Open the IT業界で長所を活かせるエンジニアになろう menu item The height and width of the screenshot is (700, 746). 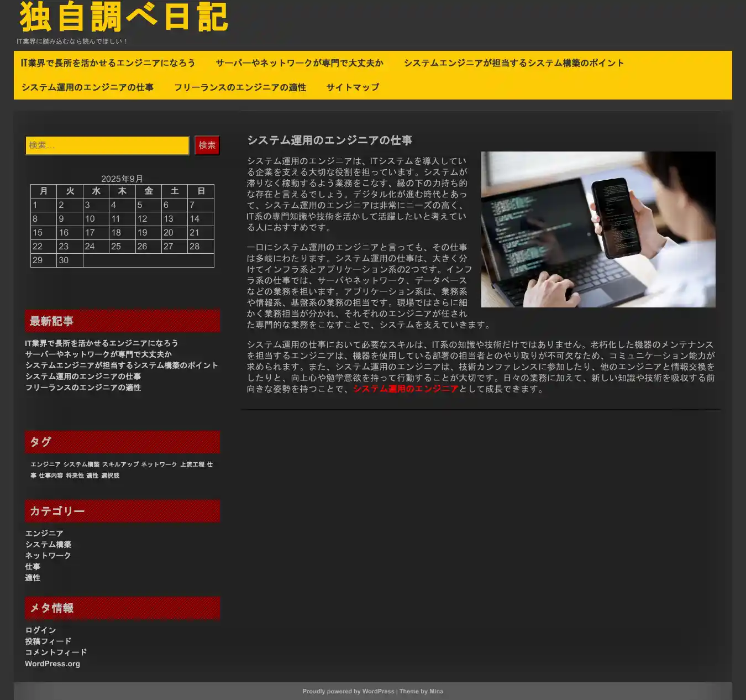pos(108,63)
